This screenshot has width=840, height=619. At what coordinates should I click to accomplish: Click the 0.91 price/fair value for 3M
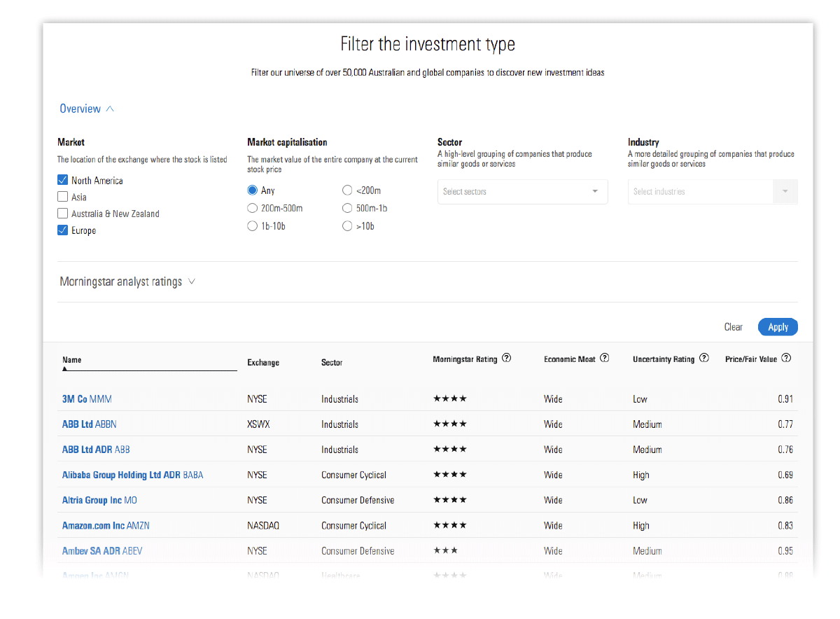[785, 399]
